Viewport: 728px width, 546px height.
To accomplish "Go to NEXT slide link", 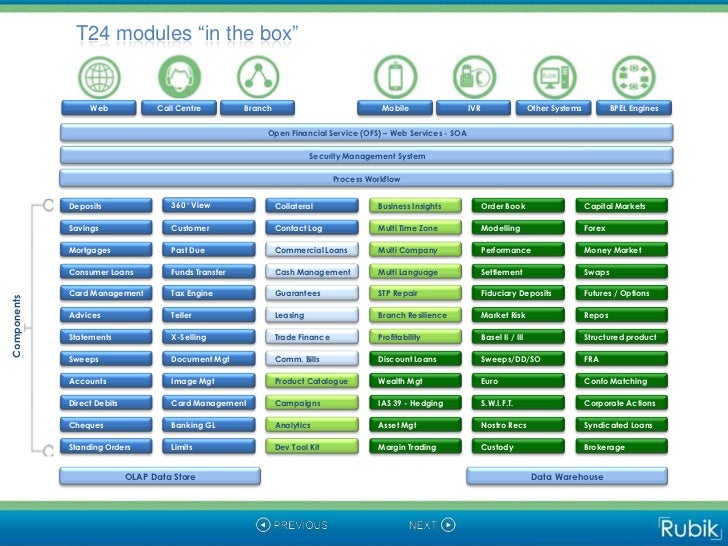I will (x=422, y=525).
